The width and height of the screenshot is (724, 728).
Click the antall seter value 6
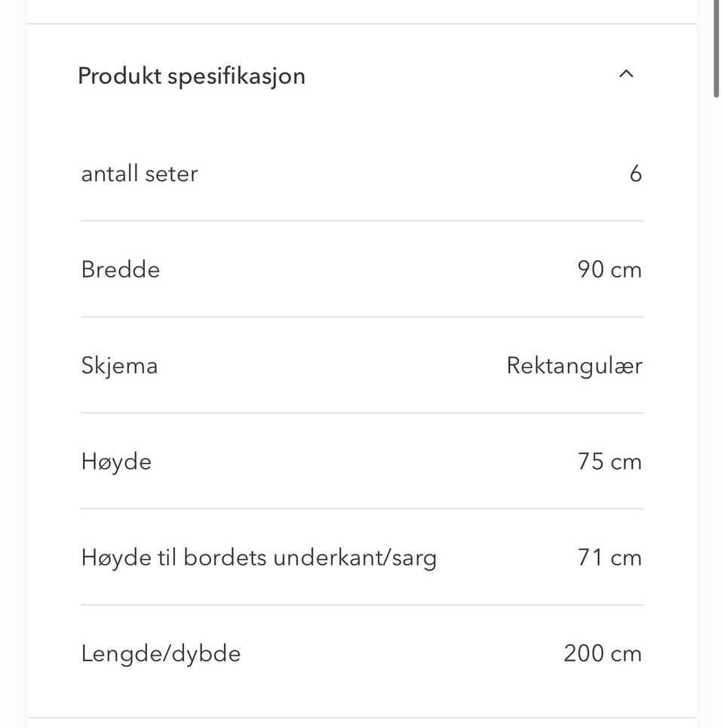pyautogui.click(x=635, y=174)
